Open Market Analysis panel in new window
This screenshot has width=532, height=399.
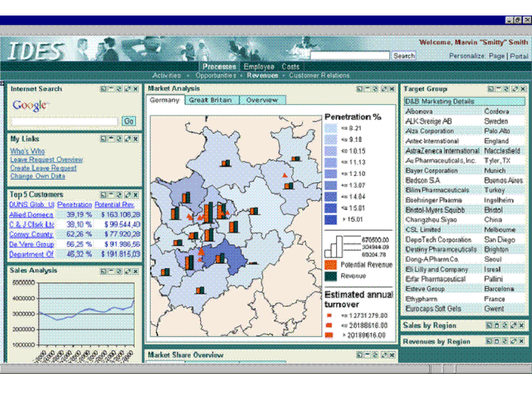(360, 89)
